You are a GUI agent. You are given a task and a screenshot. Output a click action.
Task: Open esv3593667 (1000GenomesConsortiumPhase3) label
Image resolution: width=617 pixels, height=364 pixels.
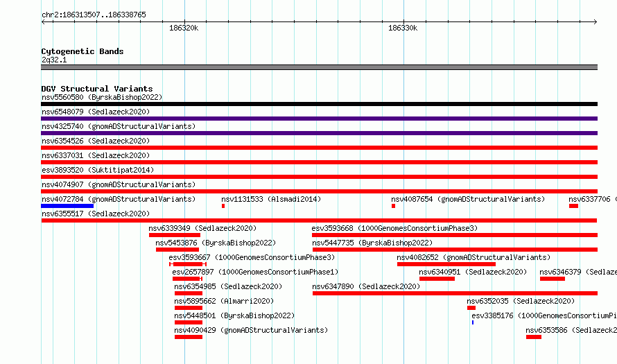(x=252, y=257)
